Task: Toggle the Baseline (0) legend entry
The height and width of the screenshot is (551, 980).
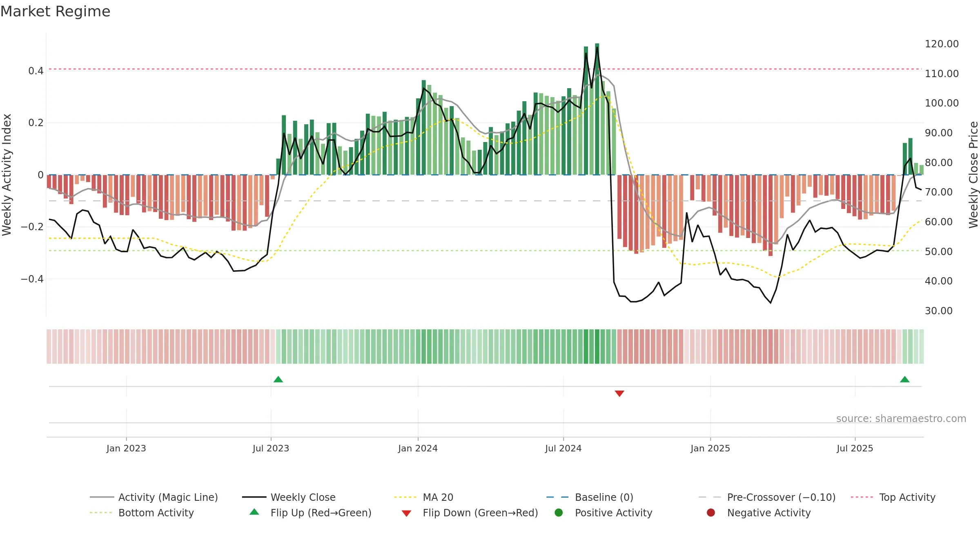Action: [x=590, y=497]
